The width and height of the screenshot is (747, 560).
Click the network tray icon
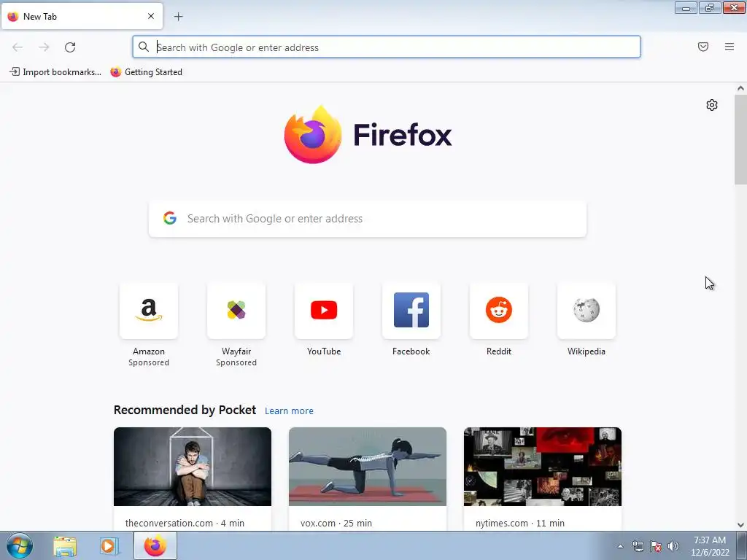[638, 546]
